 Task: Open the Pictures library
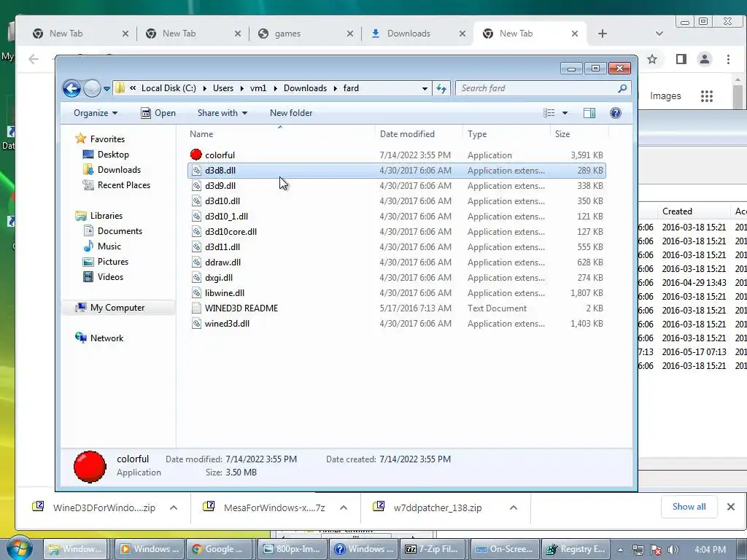113,262
